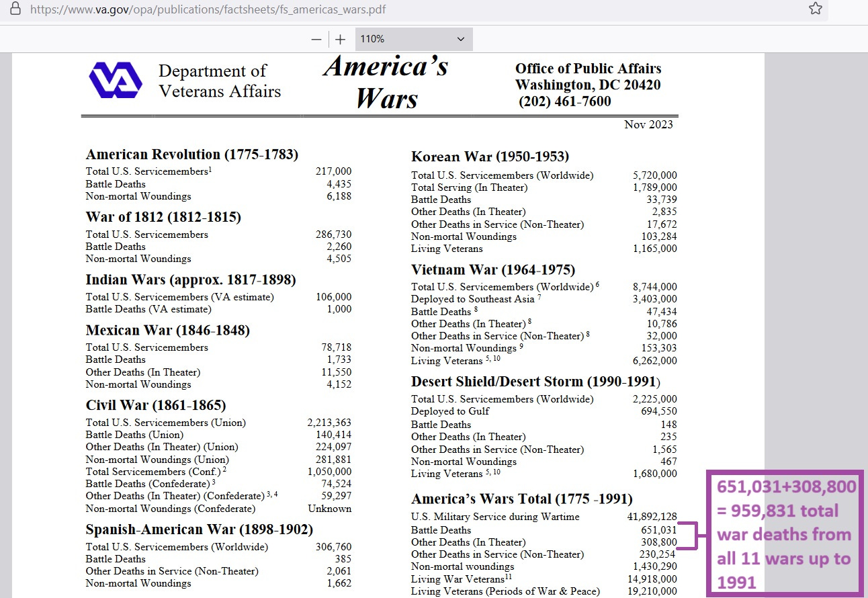Click the (202) 461-7600 phone number

point(565,101)
